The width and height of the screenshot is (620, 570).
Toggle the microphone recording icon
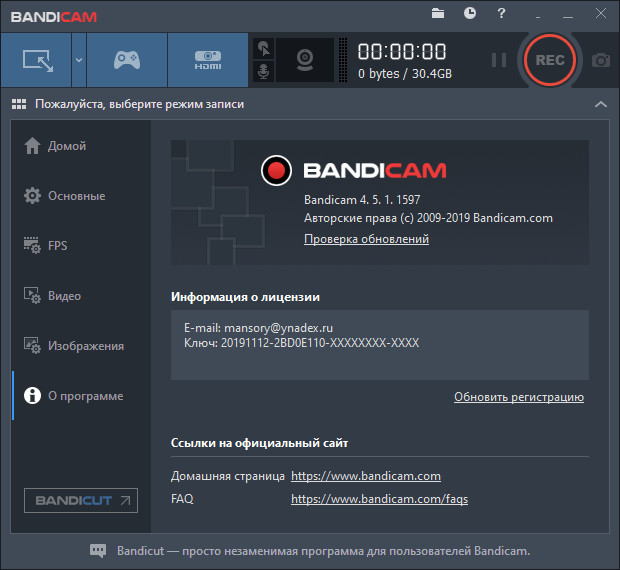(x=263, y=72)
